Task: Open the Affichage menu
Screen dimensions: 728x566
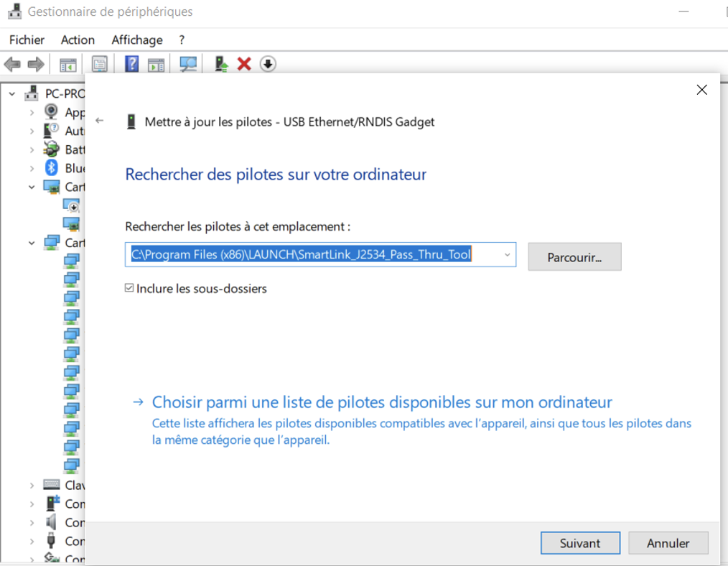Action: [136, 40]
